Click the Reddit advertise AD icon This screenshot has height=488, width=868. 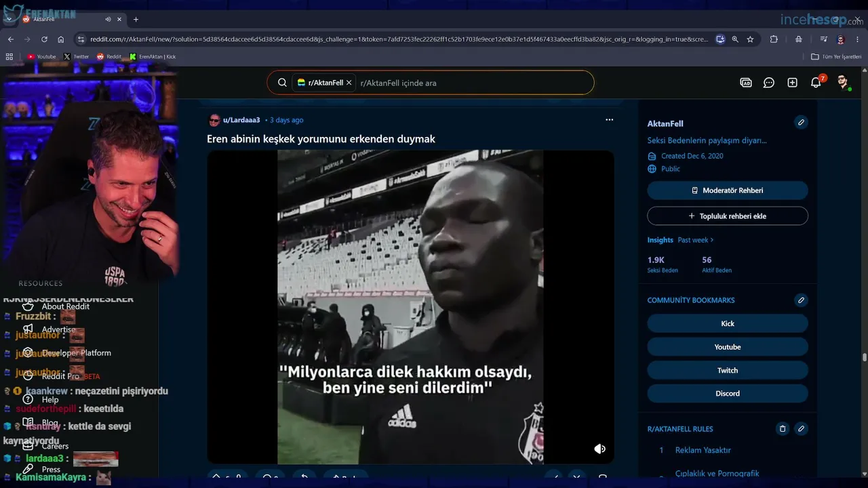pos(746,83)
